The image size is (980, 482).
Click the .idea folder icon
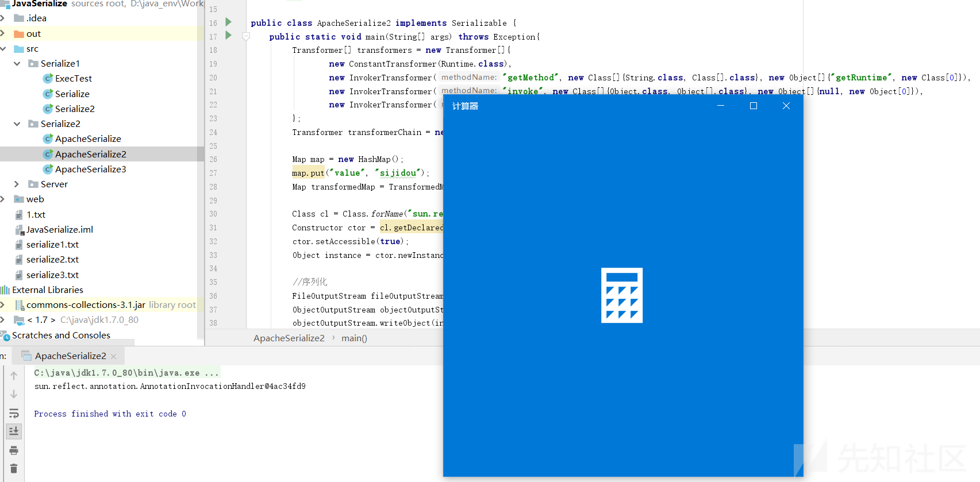pyautogui.click(x=19, y=18)
